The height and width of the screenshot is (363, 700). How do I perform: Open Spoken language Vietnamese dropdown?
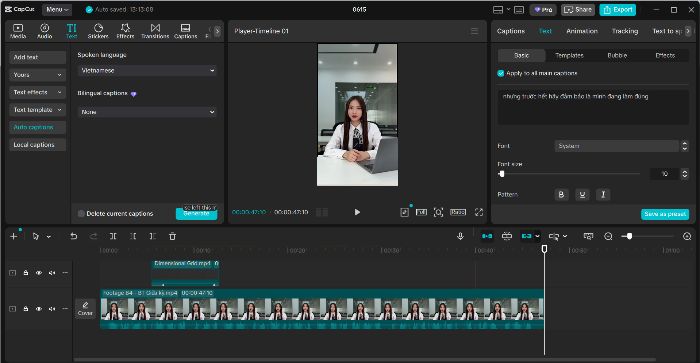(x=147, y=71)
